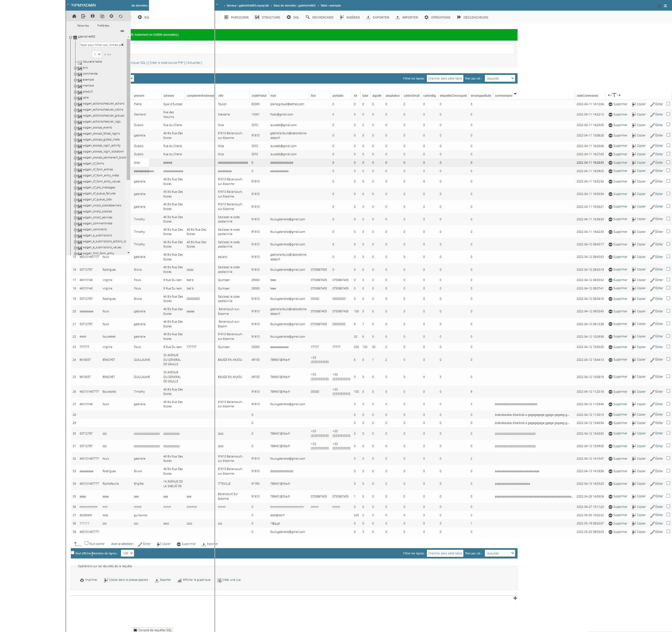Tick checkbox for row 2022-04-13 14:35:23
This screenshot has width=672, height=632.
668,483
